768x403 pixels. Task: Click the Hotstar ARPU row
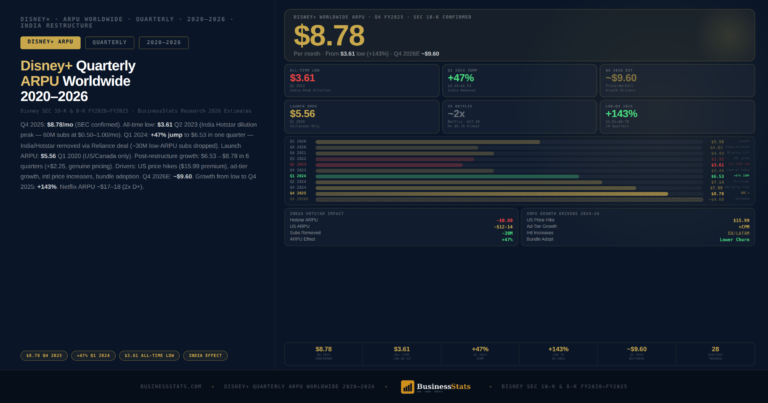coord(401,220)
